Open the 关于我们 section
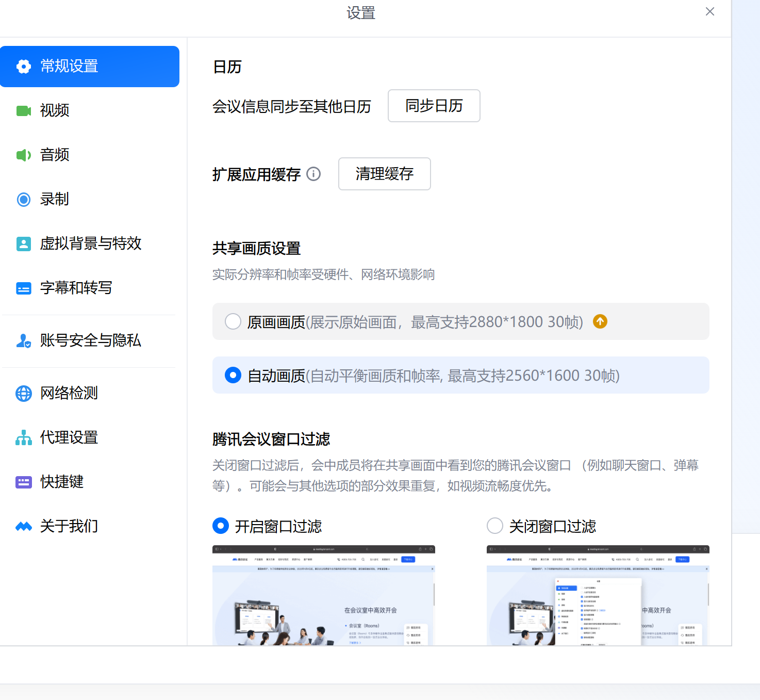Viewport: 760px width, 700px height. click(69, 526)
